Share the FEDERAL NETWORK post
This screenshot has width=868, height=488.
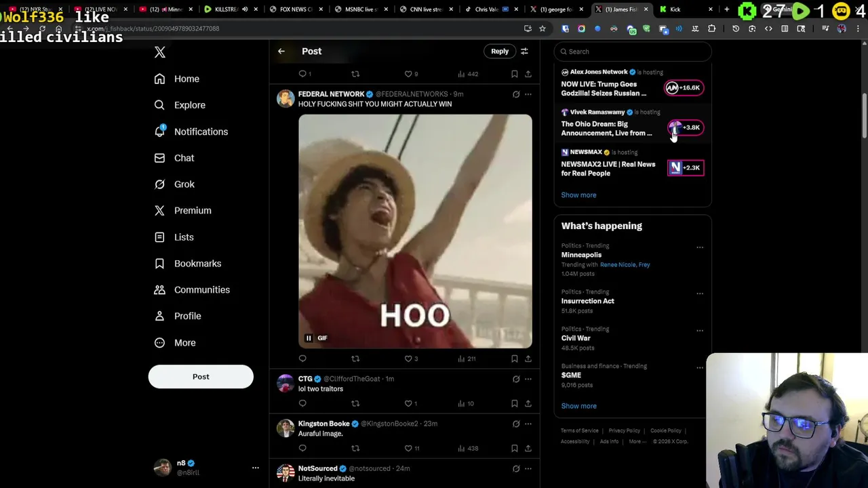point(528,359)
